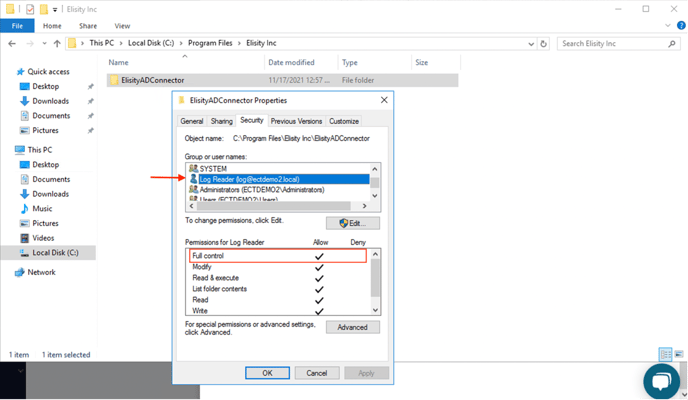Click permissions list scroll up arrow

(376, 254)
